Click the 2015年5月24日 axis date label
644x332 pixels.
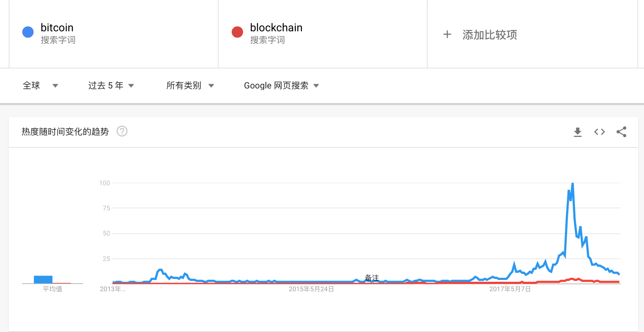(x=311, y=289)
